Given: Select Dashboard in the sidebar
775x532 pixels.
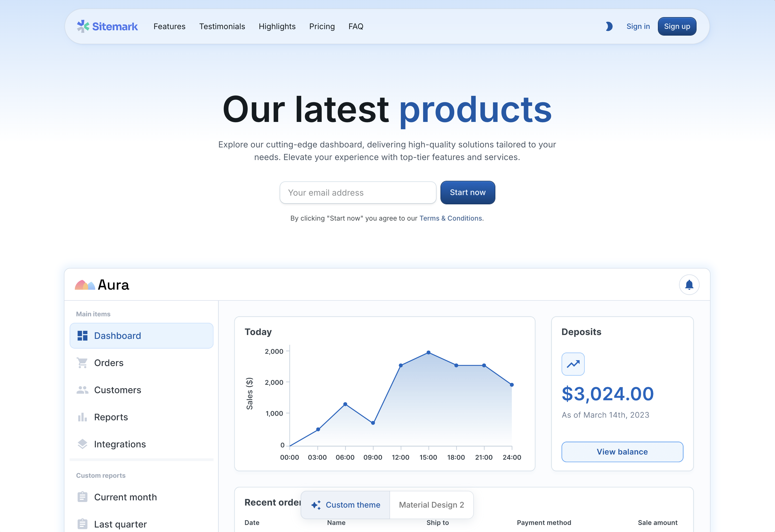Looking at the screenshot, I should point(141,336).
